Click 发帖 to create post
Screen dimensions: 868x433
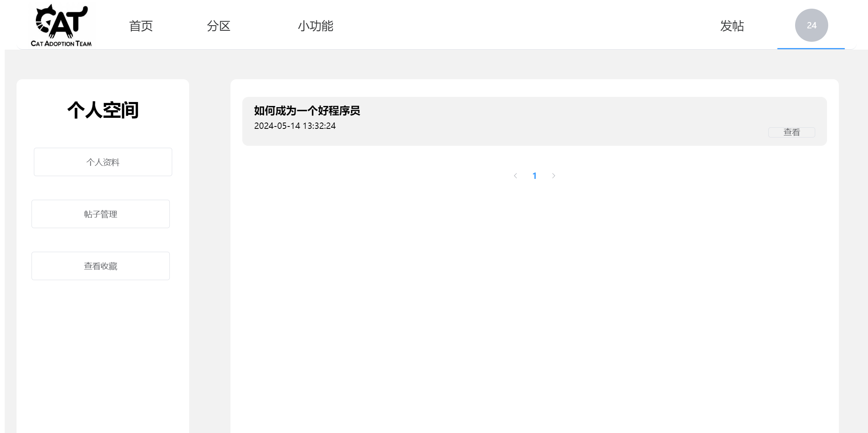(x=732, y=26)
